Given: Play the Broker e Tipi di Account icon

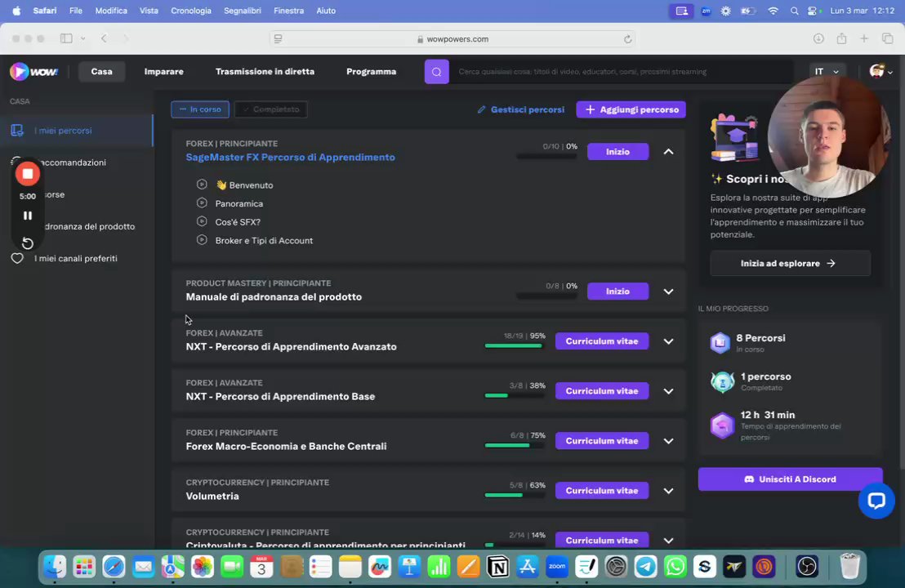Looking at the screenshot, I should coord(202,240).
